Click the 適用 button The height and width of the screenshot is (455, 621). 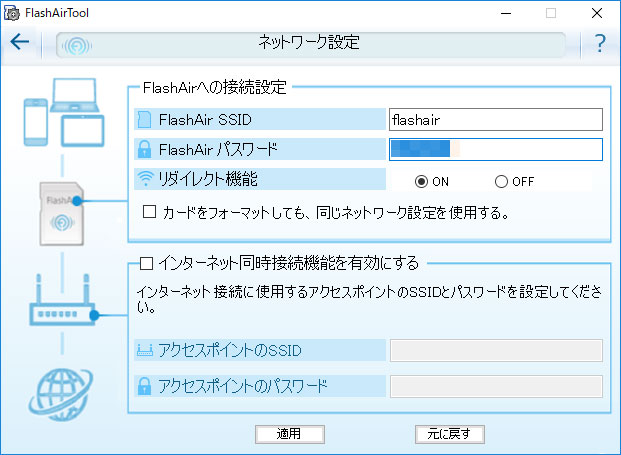tap(290, 434)
